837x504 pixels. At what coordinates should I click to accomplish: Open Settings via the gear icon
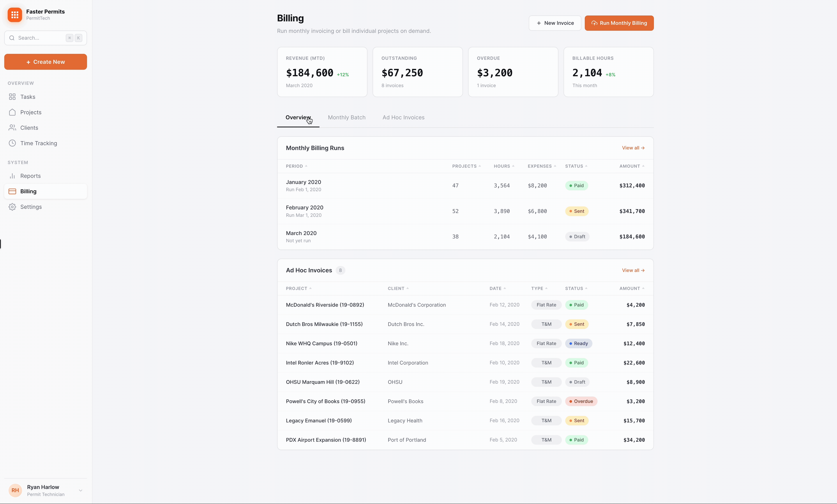pyautogui.click(x=12, y=207)
